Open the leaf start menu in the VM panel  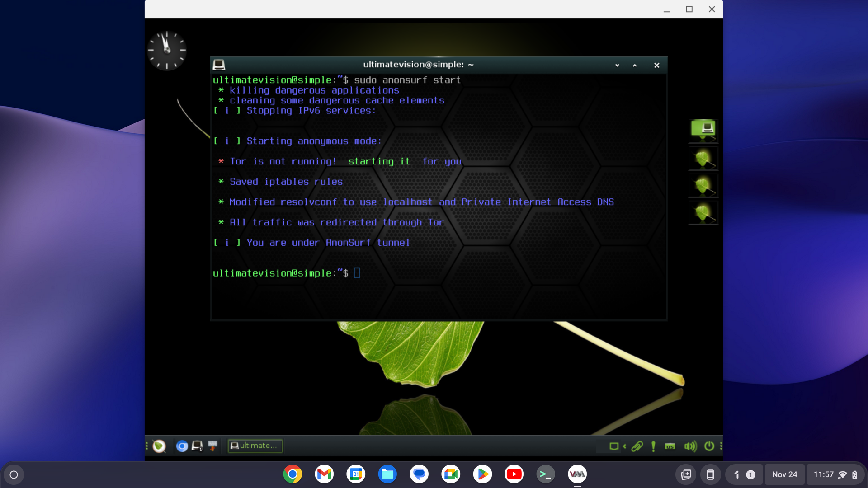click(x=159, y=446)
